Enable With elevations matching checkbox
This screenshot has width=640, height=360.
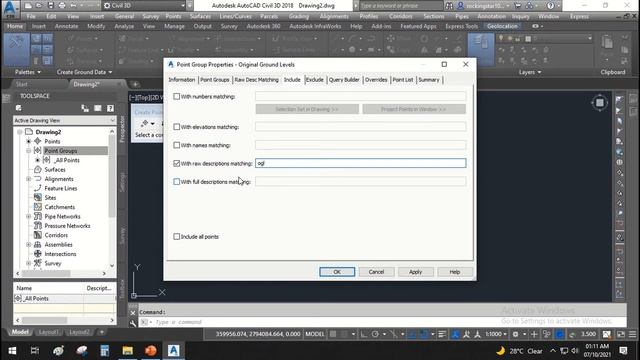(x=176, y=127)
